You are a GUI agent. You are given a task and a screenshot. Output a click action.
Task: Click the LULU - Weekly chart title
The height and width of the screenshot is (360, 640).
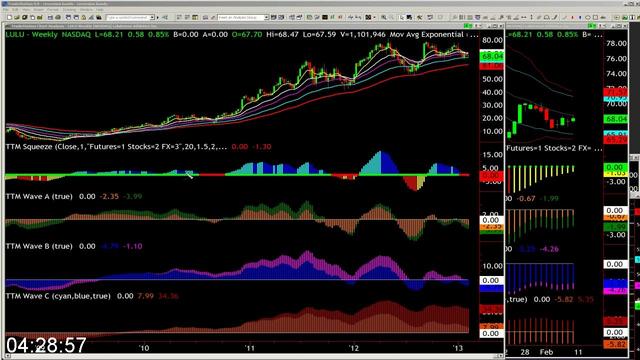pyautogui.click(x=31, y=34)
